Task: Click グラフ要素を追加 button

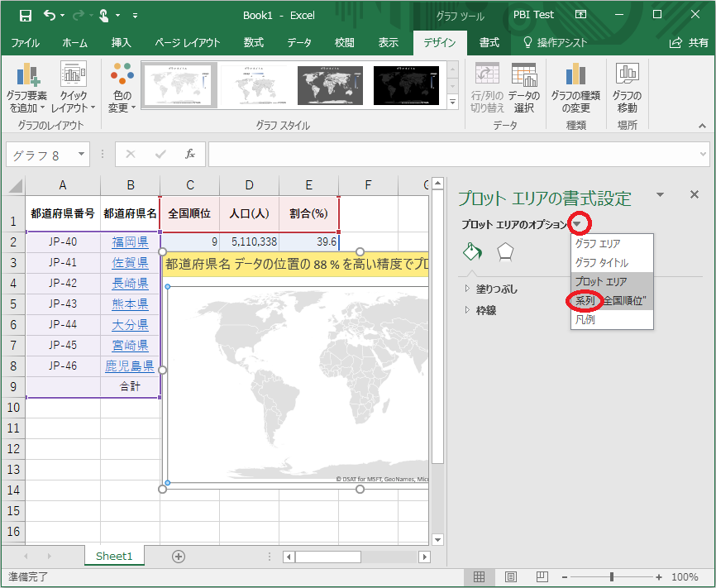Action: tap(27, 88)
